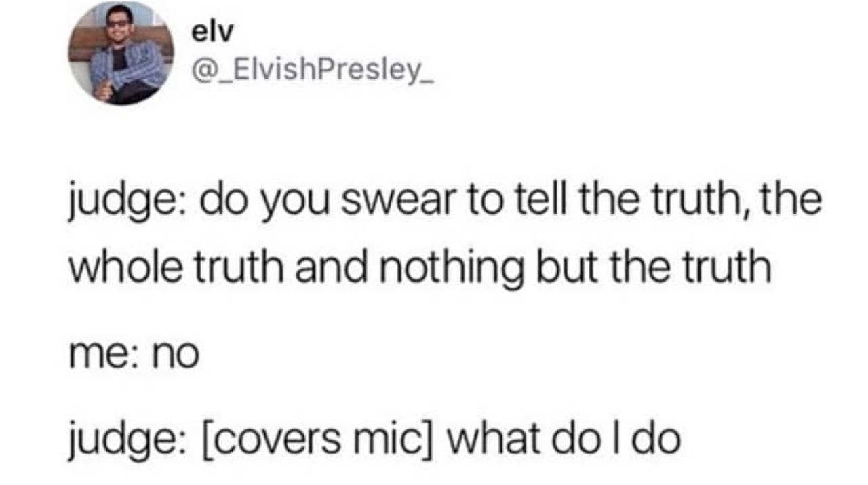The image size is (868, 485).
Task: Click the bracketed text '[covers mic]'
Action: pyautogui.click(x=313, y=441)
